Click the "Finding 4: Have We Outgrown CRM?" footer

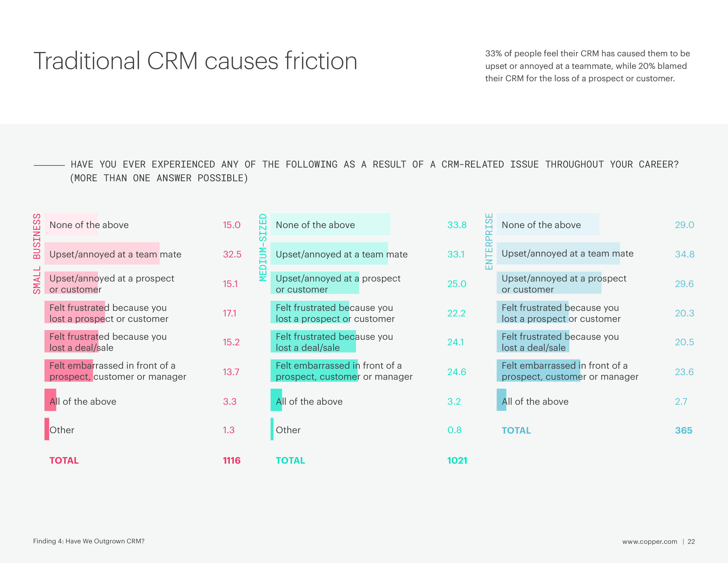tap(89, 541)
